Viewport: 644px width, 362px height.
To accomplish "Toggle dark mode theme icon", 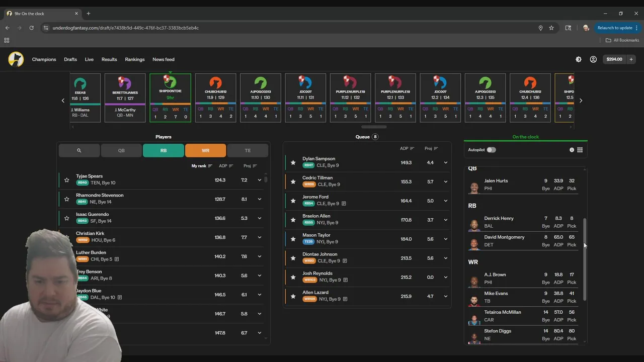I will [x=579, y=59].
